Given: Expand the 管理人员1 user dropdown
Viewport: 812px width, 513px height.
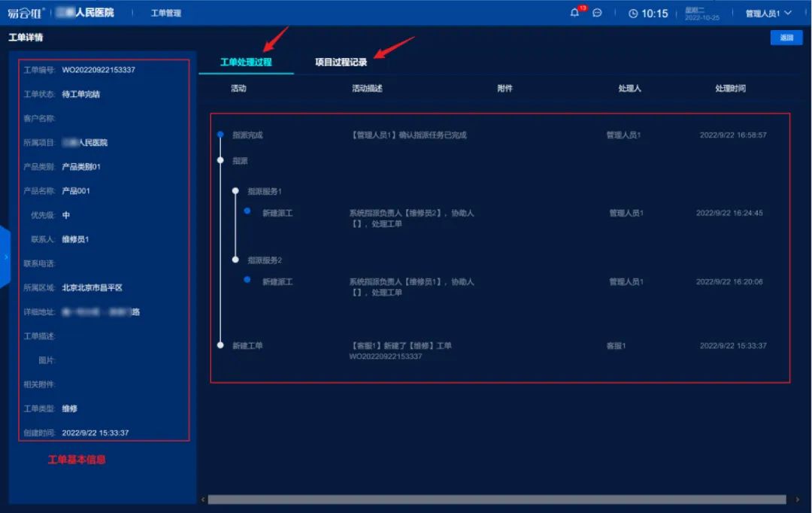Looking at the screenshot, I should (768, 14).
